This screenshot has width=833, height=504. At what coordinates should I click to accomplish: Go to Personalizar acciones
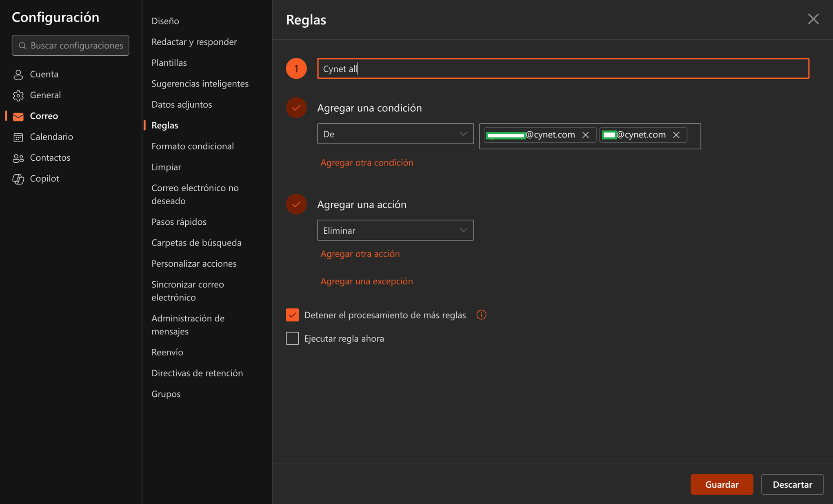click(194, 263)
